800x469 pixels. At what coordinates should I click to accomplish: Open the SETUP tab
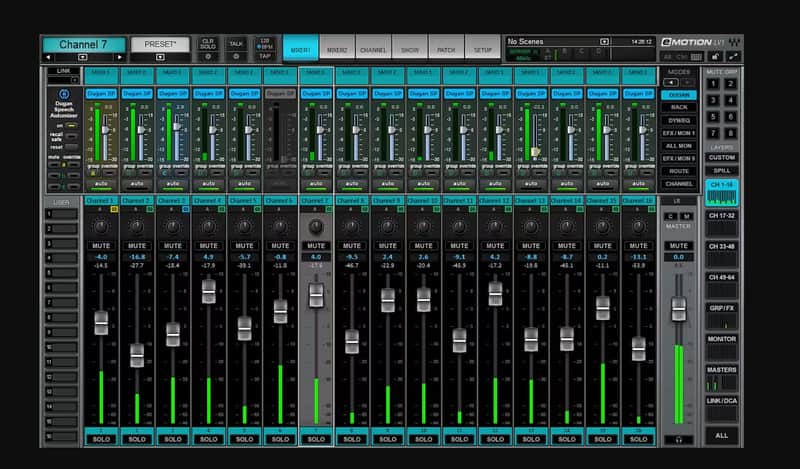point(483,48)
